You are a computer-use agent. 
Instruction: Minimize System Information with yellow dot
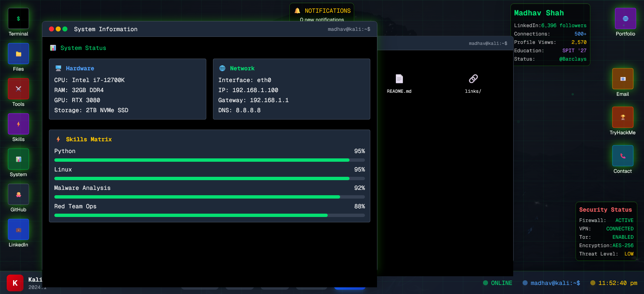tap(58, 29)
